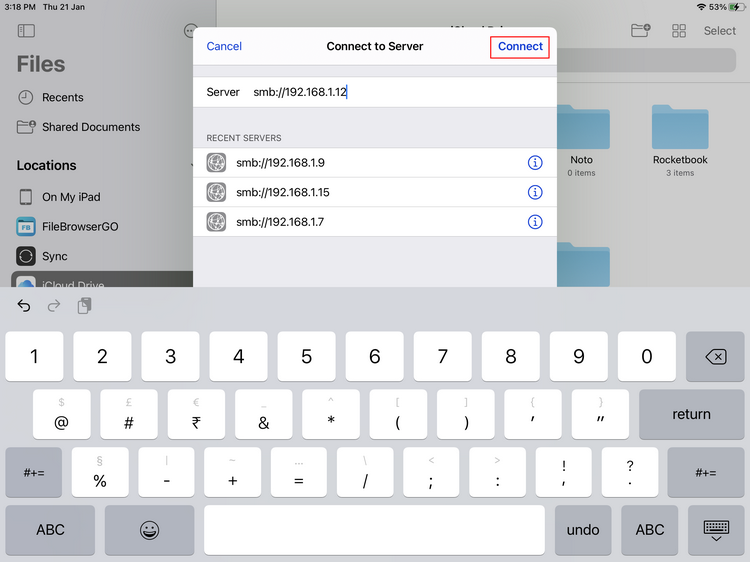Tap the hide keyboard key

click(x=716, y=530)
